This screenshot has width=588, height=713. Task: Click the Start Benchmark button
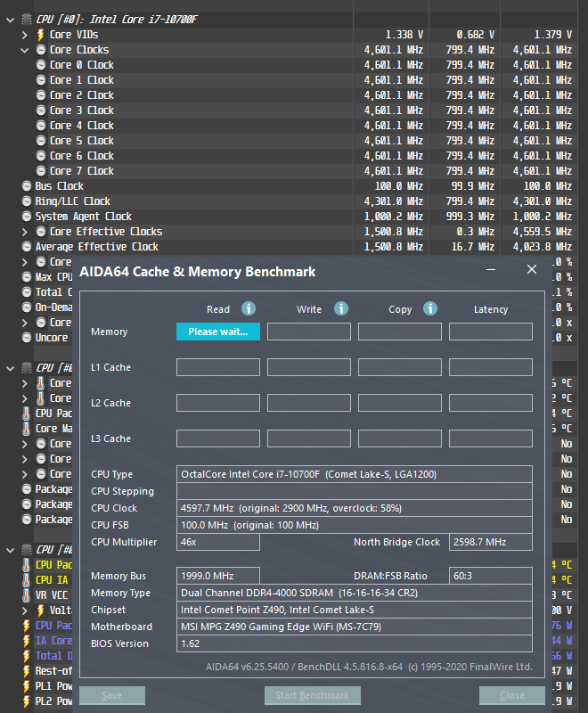(312, 695)
